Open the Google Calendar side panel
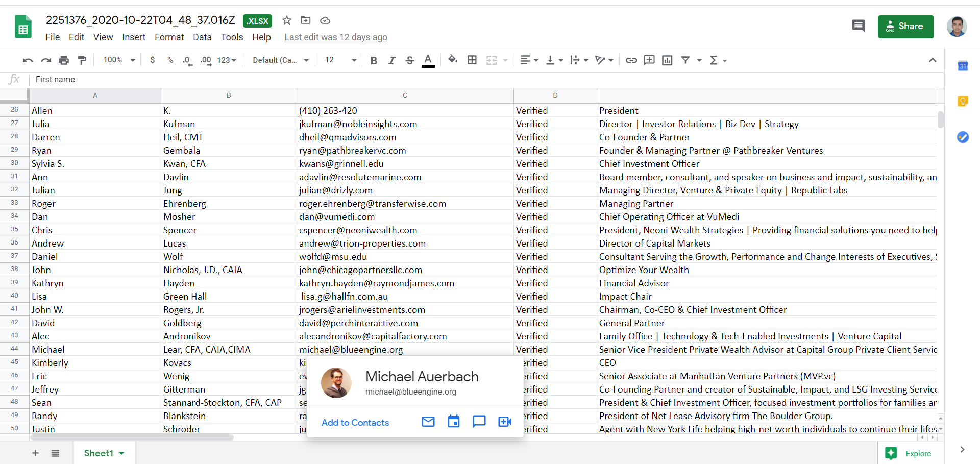The height and width of the screenshot is (464, 980). (964, 65)
